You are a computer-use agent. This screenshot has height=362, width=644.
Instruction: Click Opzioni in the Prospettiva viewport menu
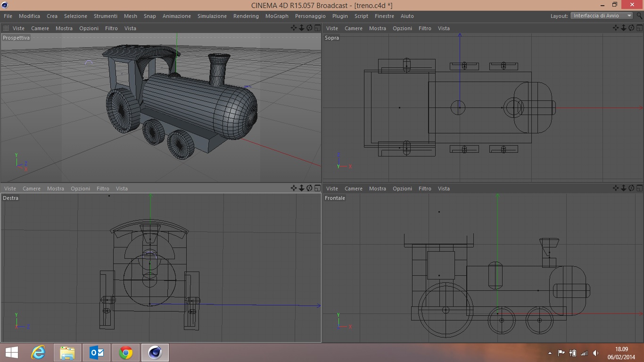89,28
